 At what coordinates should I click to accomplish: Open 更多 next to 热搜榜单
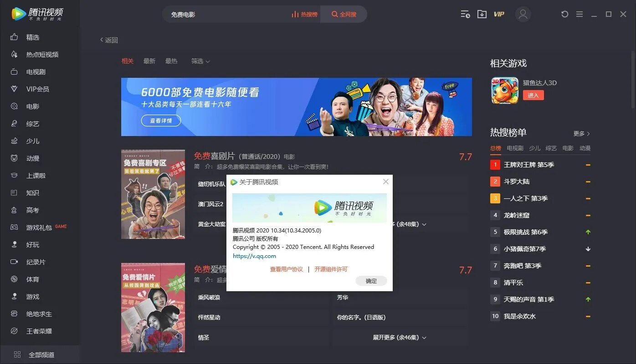(x=582, y=134)
